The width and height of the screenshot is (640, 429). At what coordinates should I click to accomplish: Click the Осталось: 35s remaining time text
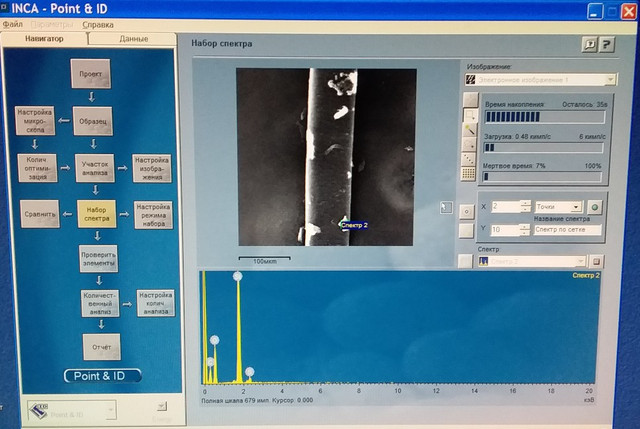(x=584, y=104)
